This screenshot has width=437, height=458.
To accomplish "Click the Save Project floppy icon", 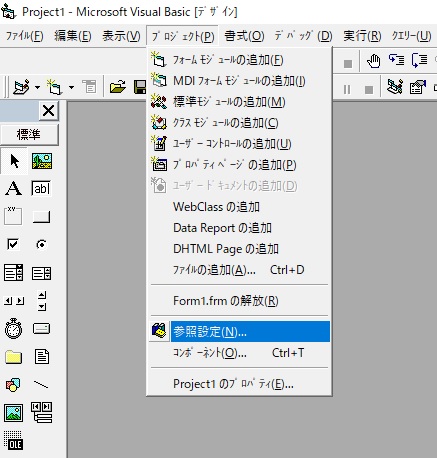I will pyautogui.click(x=140, y=87).
